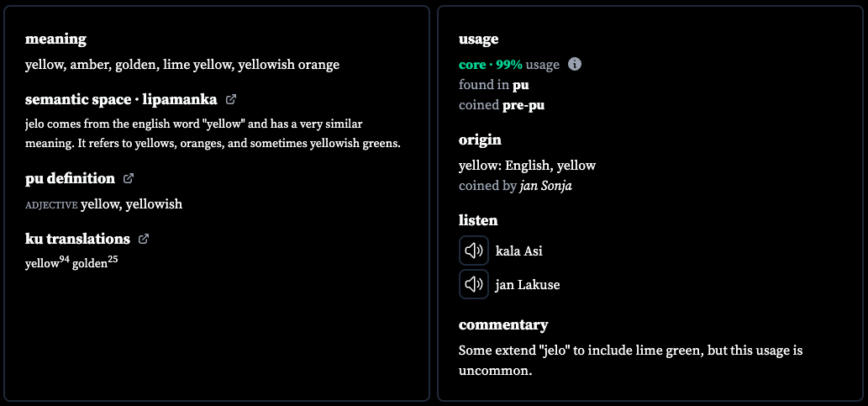Screen dimensions: 868x406
Task: Click the commentary text about lime green
Action: click(x=630, y=361)
